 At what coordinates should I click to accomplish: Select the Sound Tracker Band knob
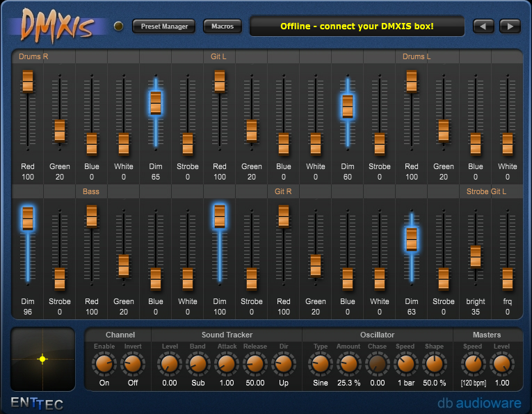tap(198, 364)
